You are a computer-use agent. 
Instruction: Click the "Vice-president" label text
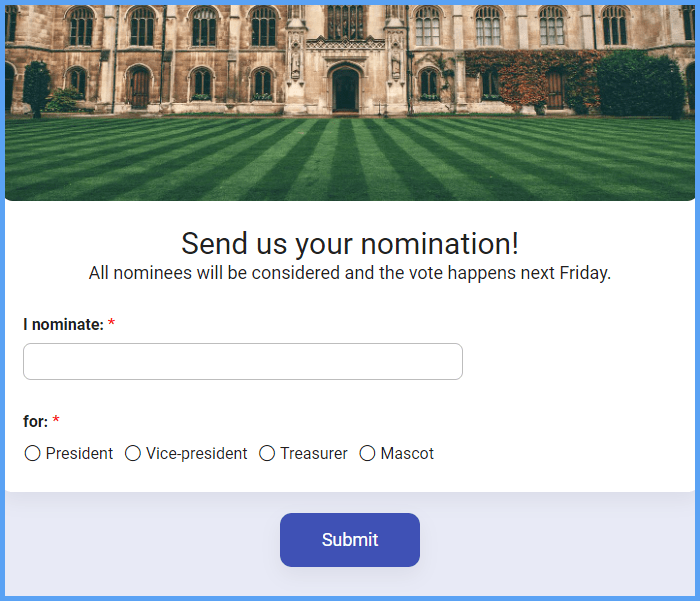coord(197,454)
